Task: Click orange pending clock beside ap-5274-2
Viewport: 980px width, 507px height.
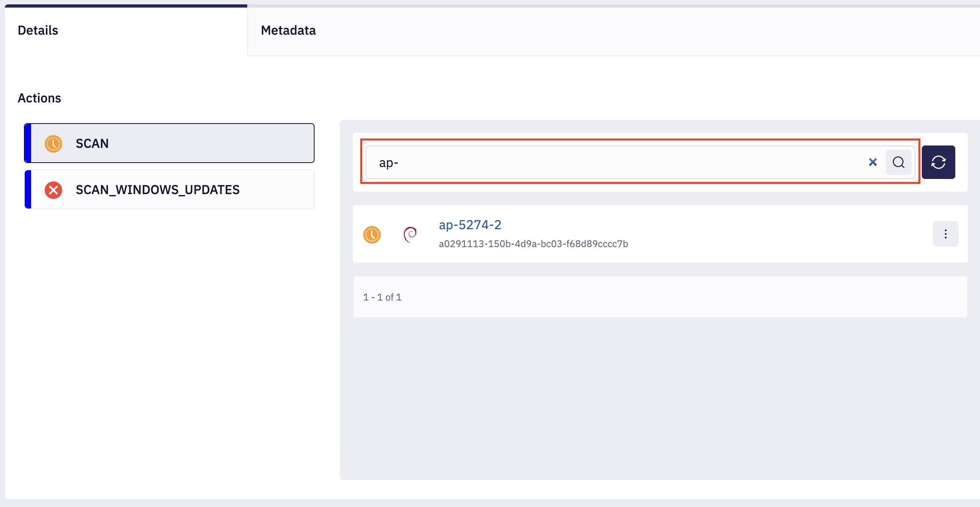Action: pyautogui.click(x=372, y=234)
